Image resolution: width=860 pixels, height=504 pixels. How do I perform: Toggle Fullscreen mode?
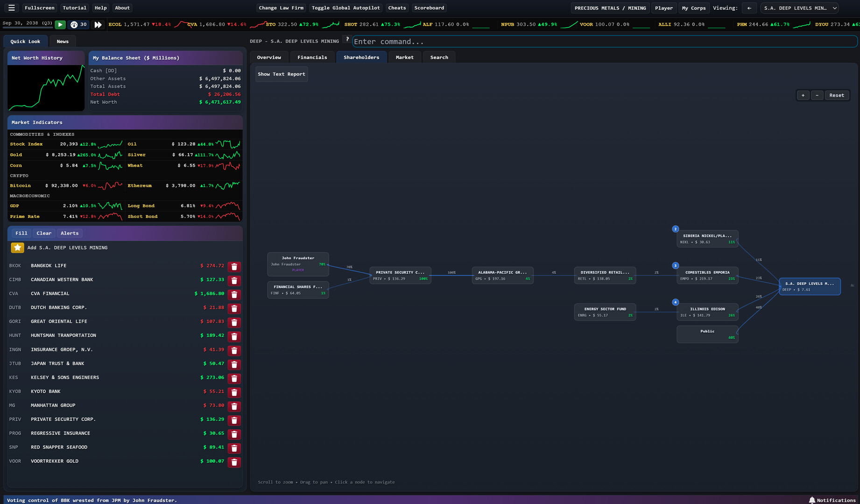[39, 8]
